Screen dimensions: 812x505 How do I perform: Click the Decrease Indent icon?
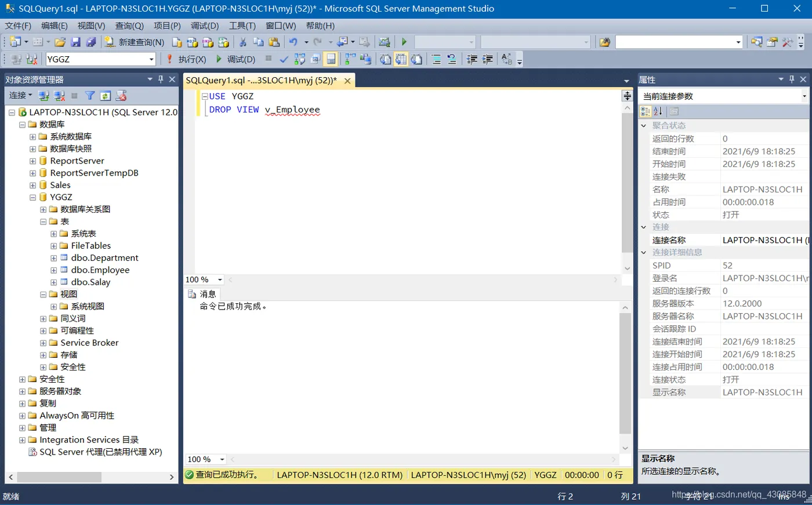click(472, 59)
